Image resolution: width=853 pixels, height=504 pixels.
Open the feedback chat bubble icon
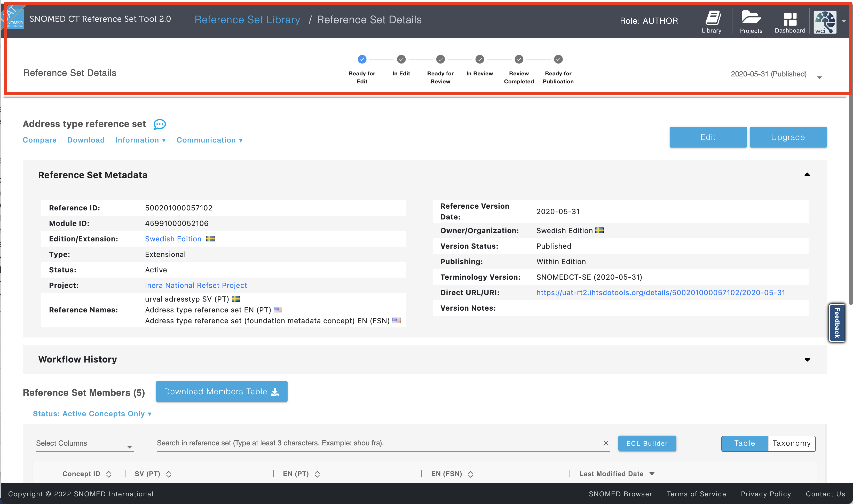tap(160, 124)
